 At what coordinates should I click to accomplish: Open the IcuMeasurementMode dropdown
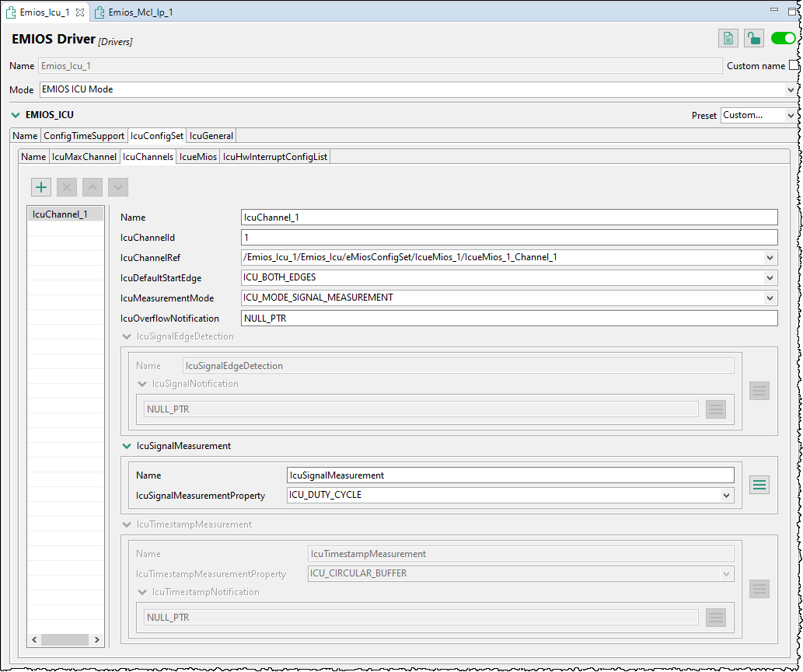(x=509, y=298)
